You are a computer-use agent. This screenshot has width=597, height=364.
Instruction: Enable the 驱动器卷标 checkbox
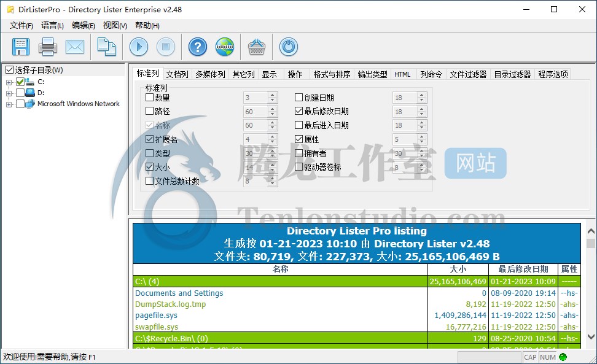click(298, 167)
